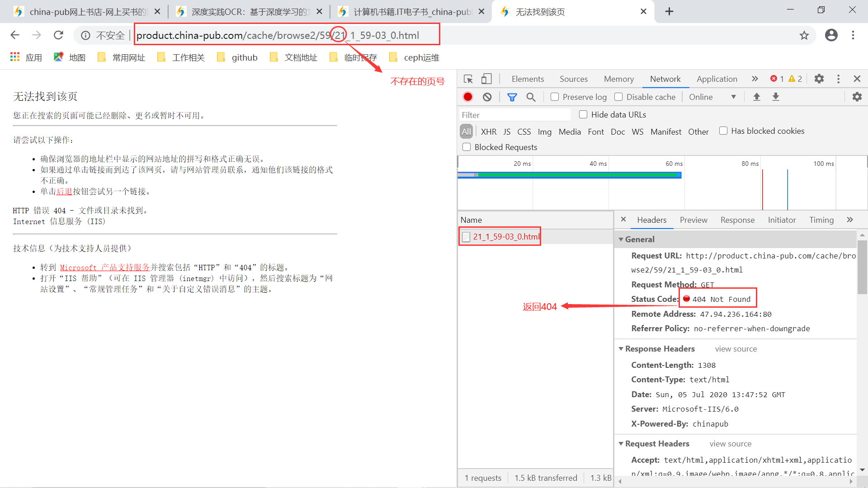Close the 深度实践OCR tab
The image size is (868, 488).
click(319, 11)
